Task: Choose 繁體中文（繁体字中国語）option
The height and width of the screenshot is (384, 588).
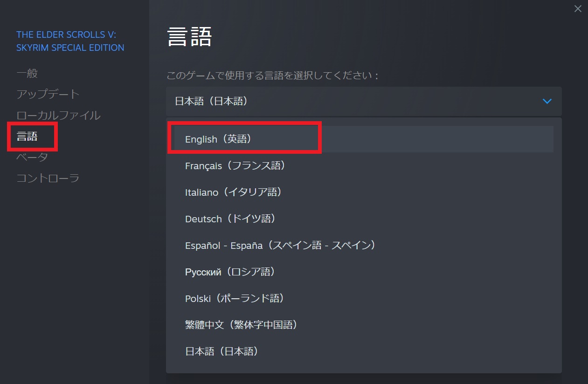Action: point(364,325)
